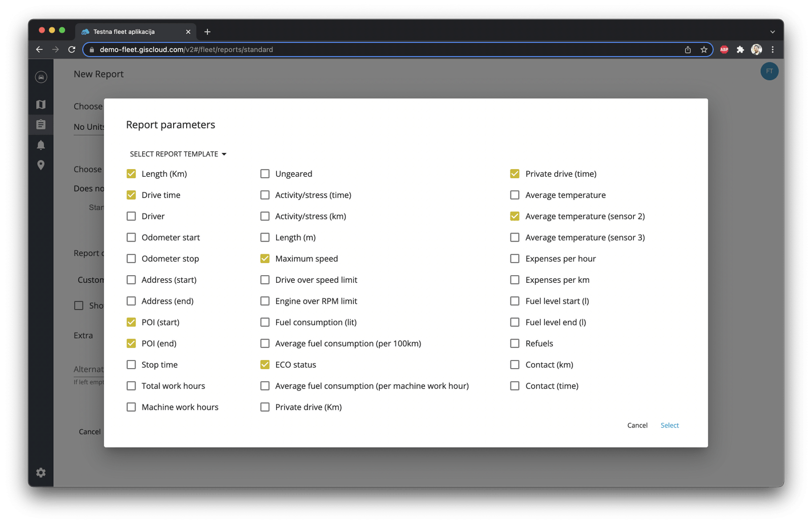Open the browser three-dot menu
This screenshot has width=812, height=524.
[x=773, y=49]
